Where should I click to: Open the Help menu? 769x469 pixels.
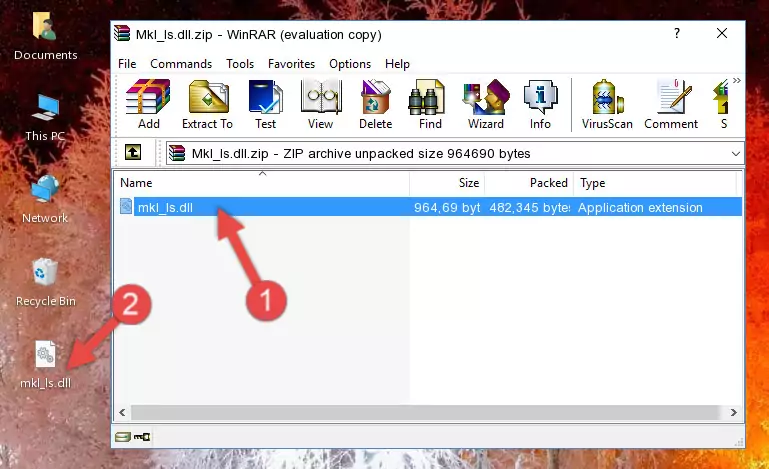(397, 64)
